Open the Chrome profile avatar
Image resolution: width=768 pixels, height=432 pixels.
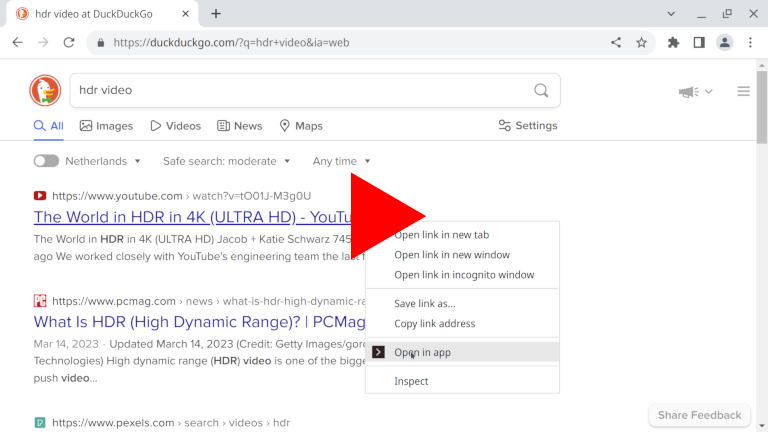[x=724, y=43]
